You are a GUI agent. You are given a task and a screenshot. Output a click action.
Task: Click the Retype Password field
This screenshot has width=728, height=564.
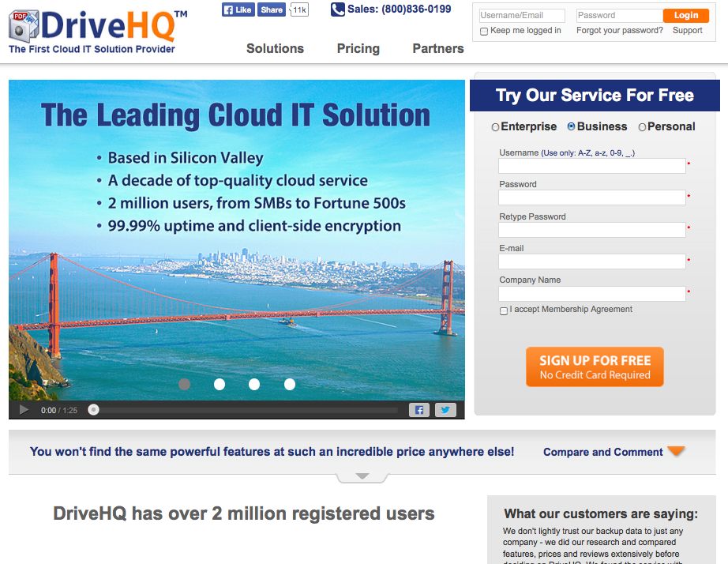[x=592, y=230]
